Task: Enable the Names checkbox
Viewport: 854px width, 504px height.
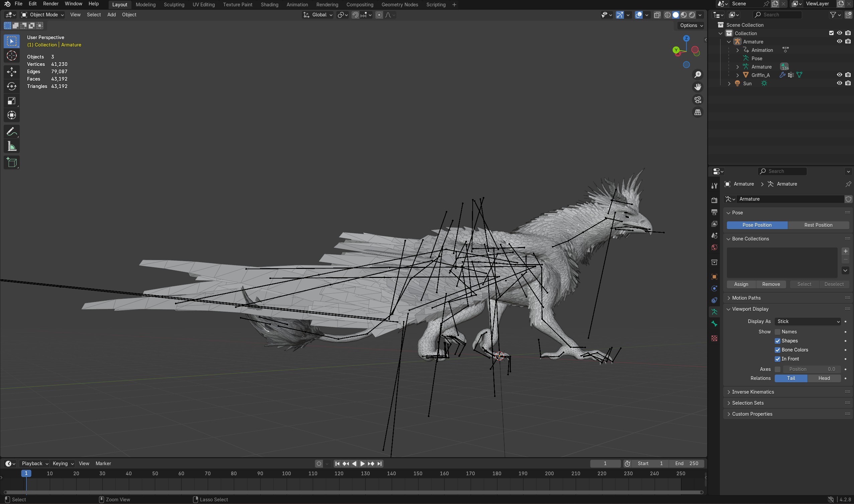Action: (777, 332)
